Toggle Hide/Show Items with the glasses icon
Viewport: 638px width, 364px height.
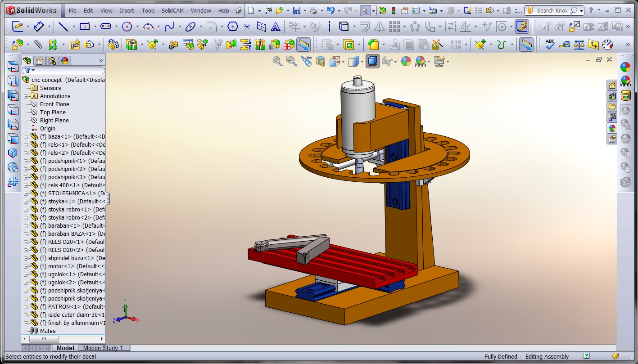388,61
